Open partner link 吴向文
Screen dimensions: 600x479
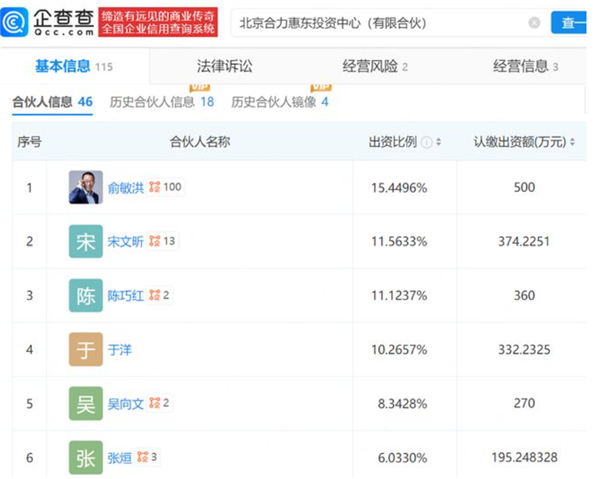pyautogui.click(x=126, y=404)
